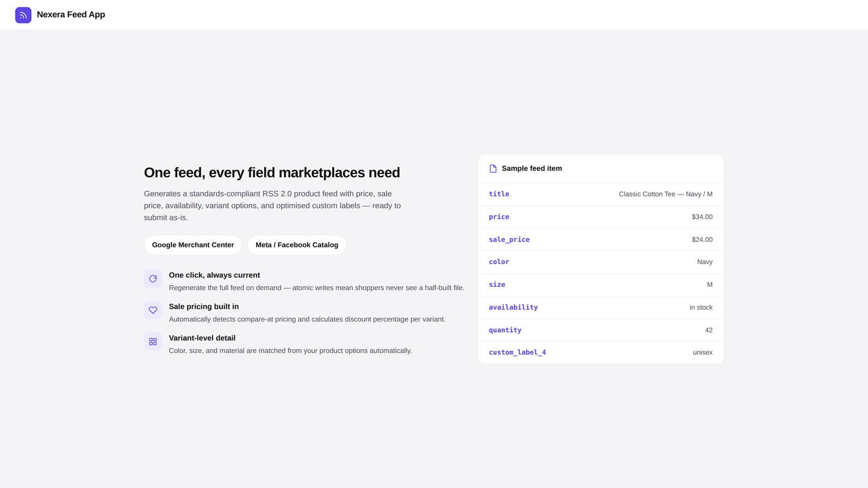Click the text Color, size, and material are matched

[290, 351]
